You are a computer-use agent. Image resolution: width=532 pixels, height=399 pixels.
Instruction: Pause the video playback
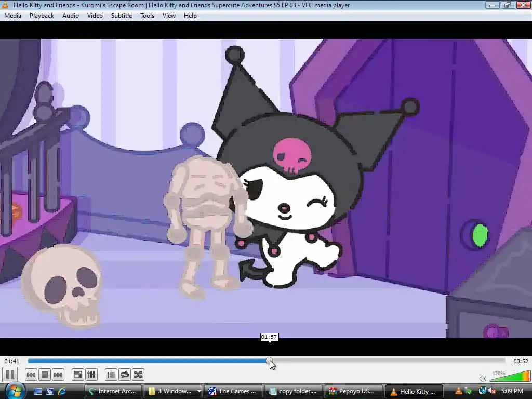tap(10, 375)
